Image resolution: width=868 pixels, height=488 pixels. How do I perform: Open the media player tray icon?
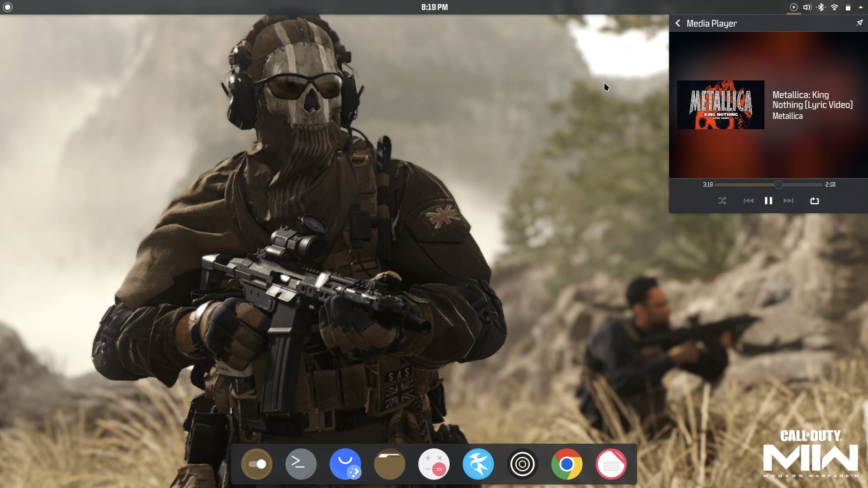(x=793, y=7)
